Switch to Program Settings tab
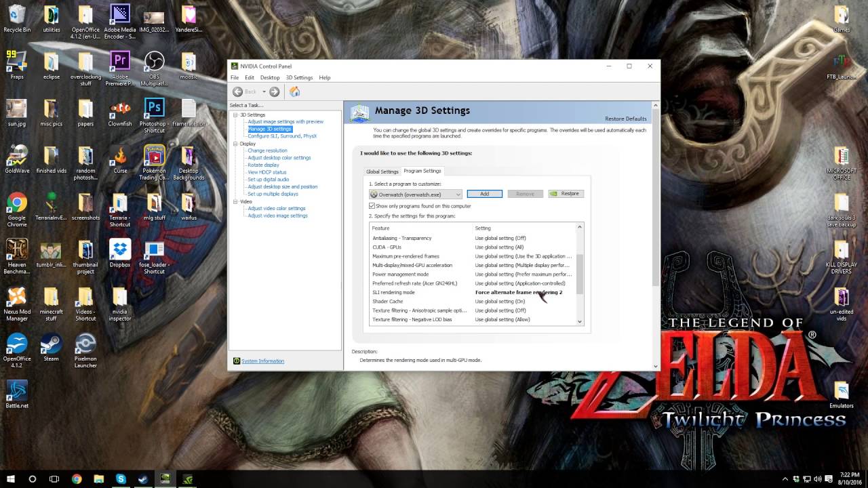This screenshot has height=488, width=868. pyautogui.click(x=422, y=171)
